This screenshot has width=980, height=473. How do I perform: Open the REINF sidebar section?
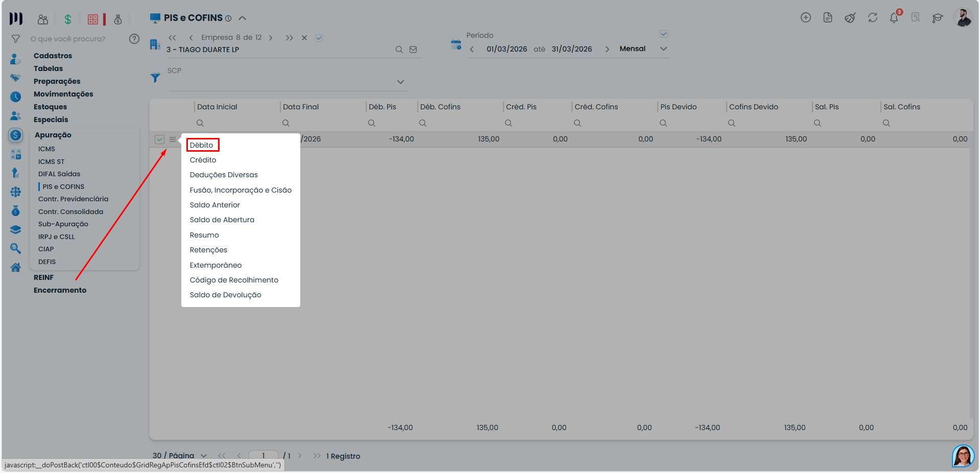[x=43, y=277]
